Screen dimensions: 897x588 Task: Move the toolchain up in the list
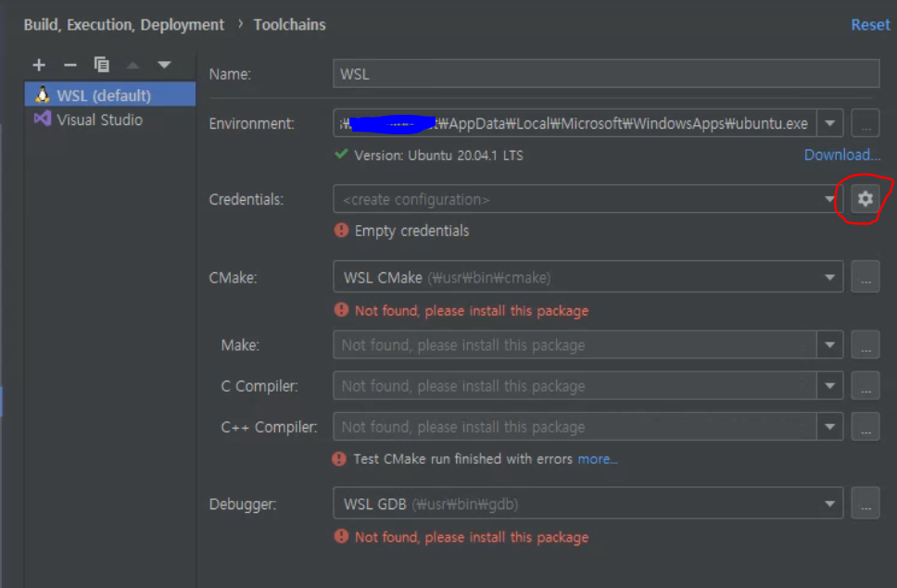click(x=133, y=65)
